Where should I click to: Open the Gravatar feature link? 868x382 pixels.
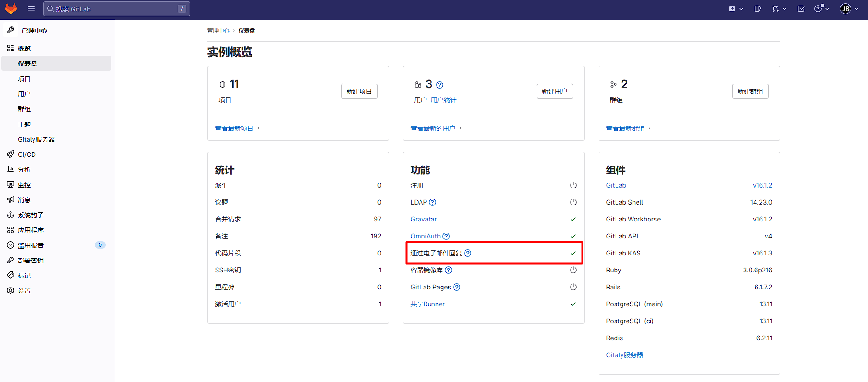[424, 219]
